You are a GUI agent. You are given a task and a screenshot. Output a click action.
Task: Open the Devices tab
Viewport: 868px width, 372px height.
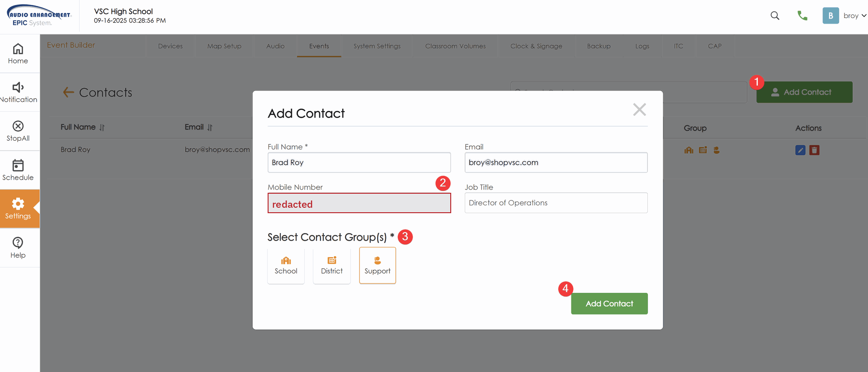pos(170,46)
